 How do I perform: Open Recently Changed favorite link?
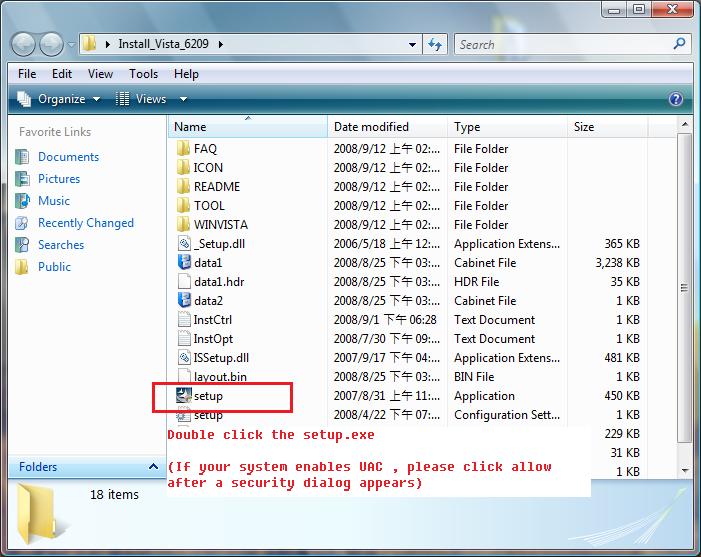[x=85, y=223]
